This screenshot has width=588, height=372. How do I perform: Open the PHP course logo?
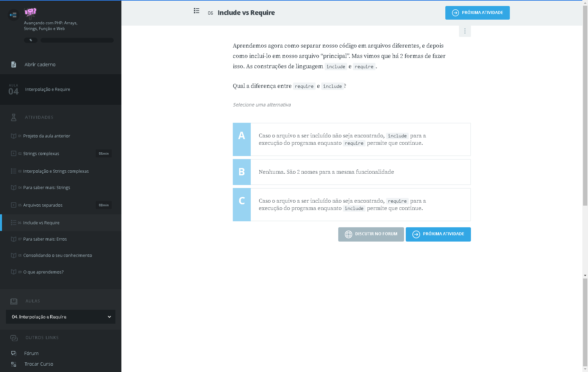point(30,13)
